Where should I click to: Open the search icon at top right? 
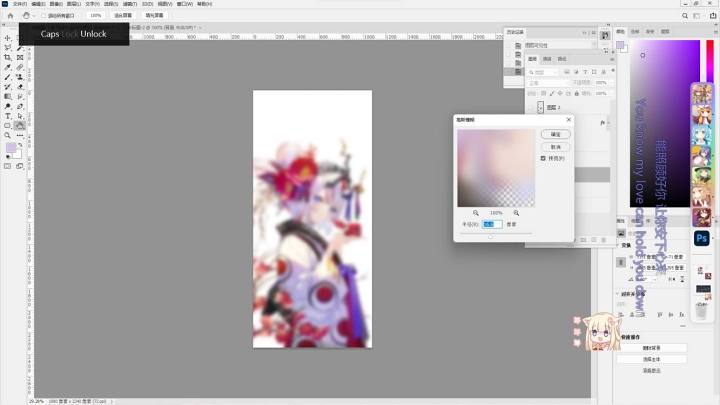coord(685,15)
